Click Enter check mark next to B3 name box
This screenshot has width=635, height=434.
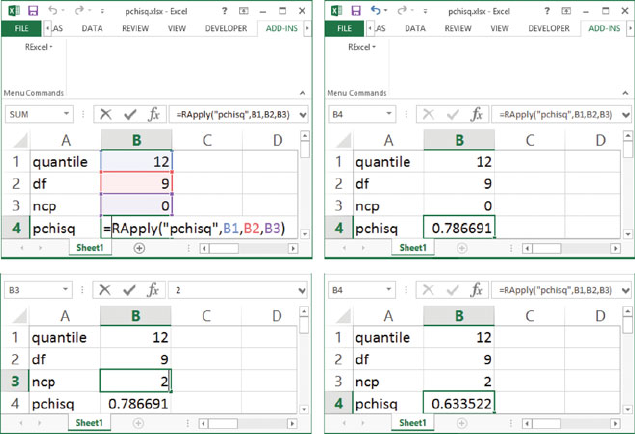tap(129, 290)
